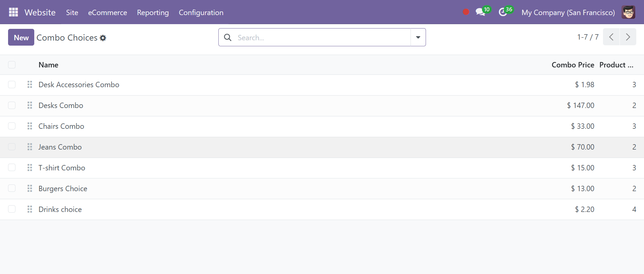
Task: Grab the drag handle for T-shirt Combo
Action: coord(30,168)
